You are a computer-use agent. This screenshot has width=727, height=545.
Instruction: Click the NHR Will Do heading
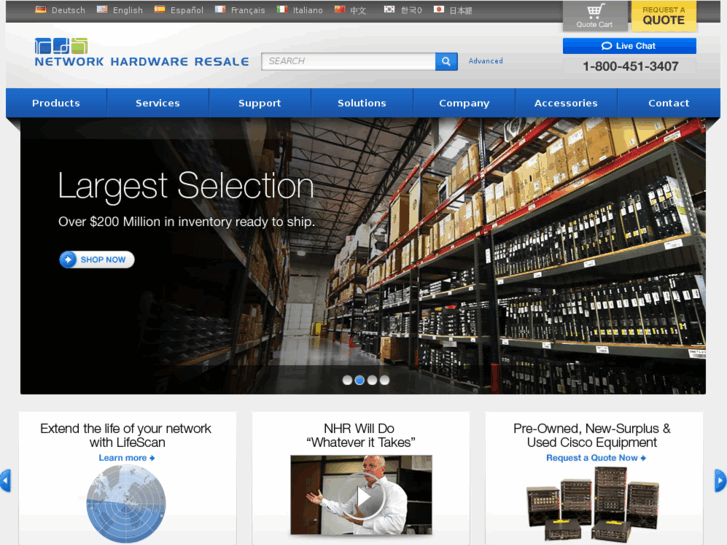pos(360,435)
